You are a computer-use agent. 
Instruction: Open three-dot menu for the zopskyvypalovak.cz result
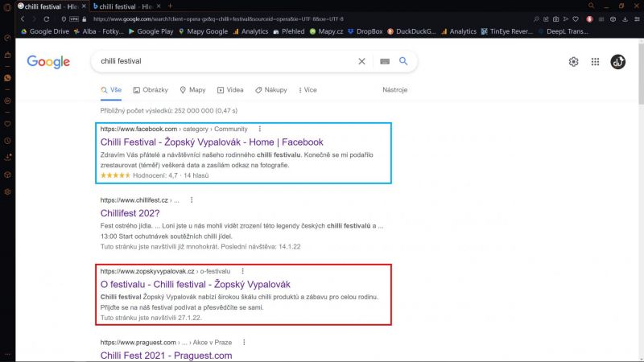pyautogui.click(x=242, y=271)
